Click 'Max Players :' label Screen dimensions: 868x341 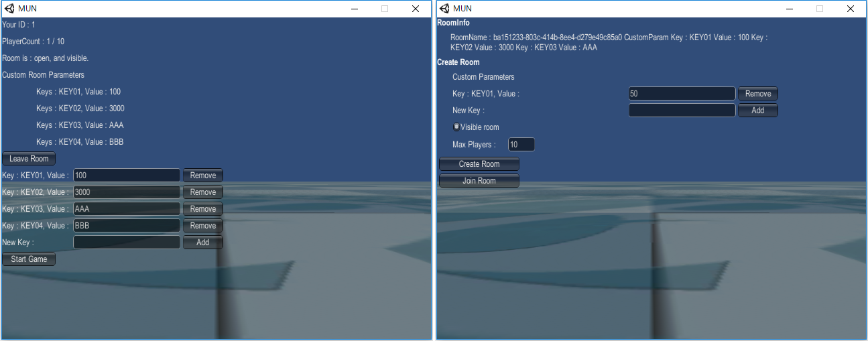pyautogui.click(x=474, y=145)
